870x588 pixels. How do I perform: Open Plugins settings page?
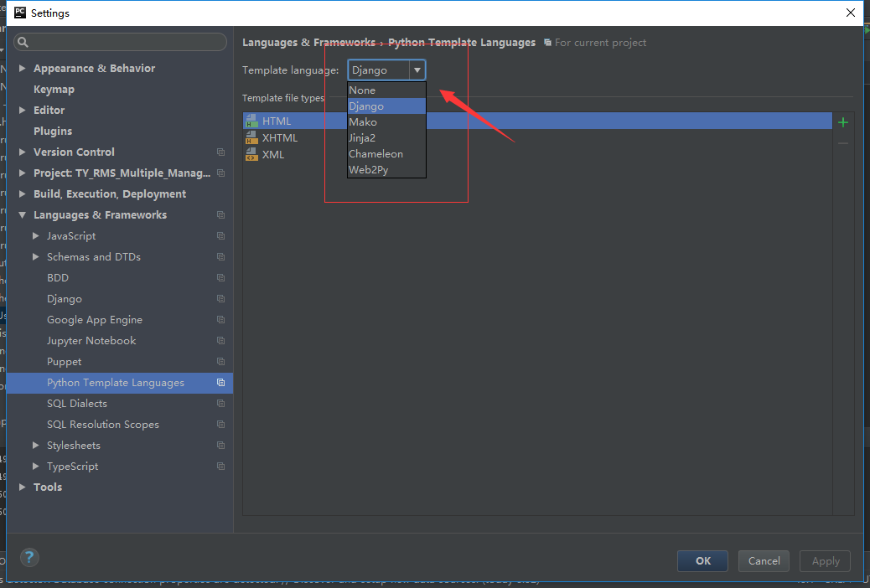(x=53, y=131)
